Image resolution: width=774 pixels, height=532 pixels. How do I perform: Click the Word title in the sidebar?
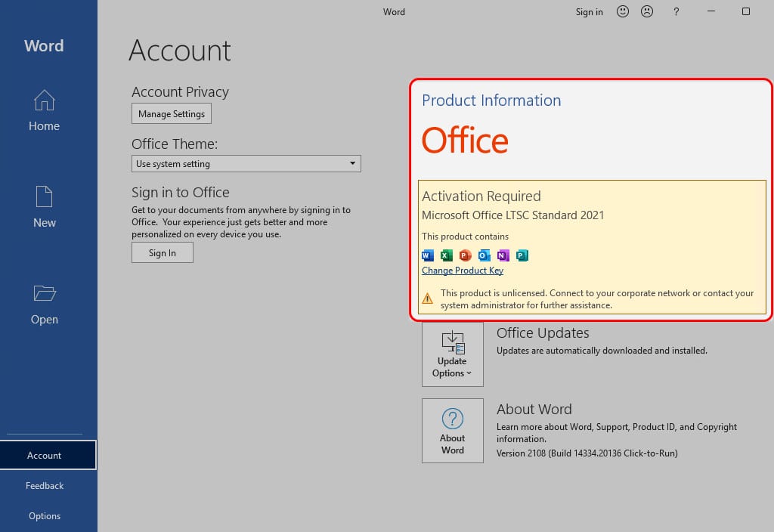point(44,46)
